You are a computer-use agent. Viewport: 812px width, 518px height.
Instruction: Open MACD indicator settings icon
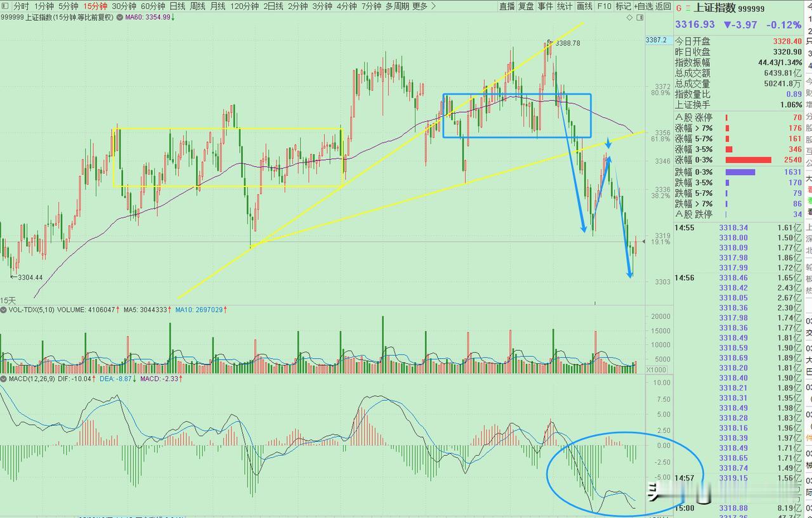[x=3, y=379]
